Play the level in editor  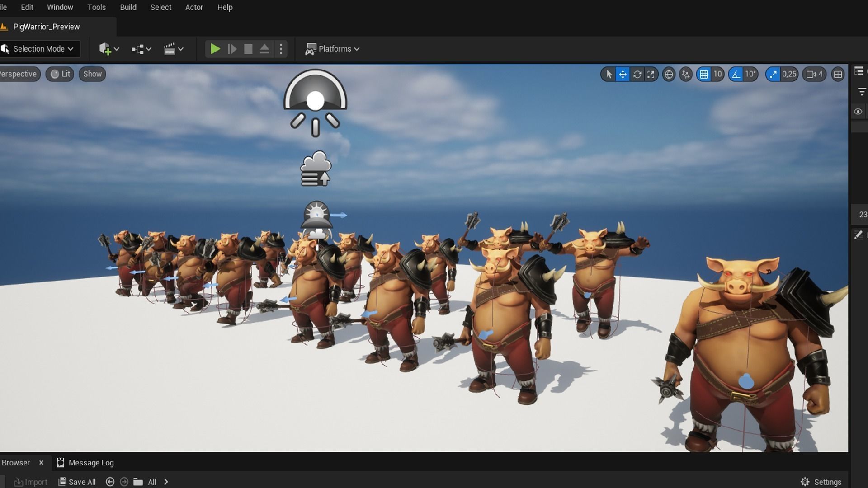click(215, 49)
